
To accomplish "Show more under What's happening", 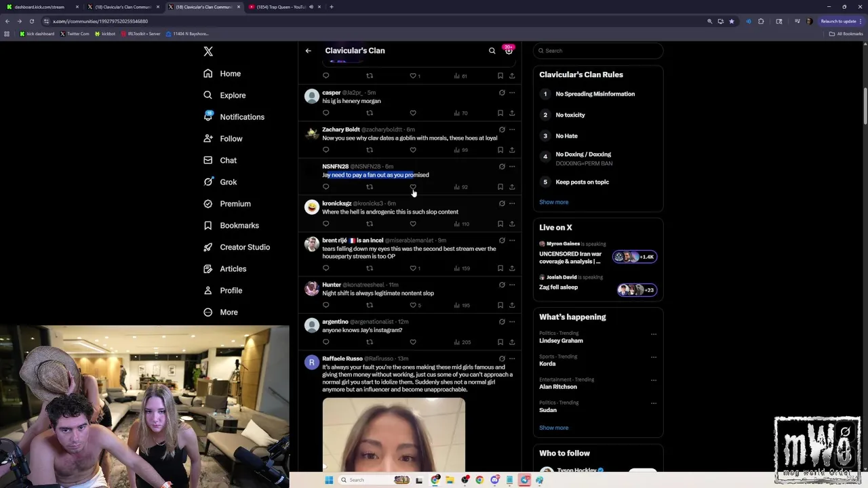I will (x=553, y=428).
